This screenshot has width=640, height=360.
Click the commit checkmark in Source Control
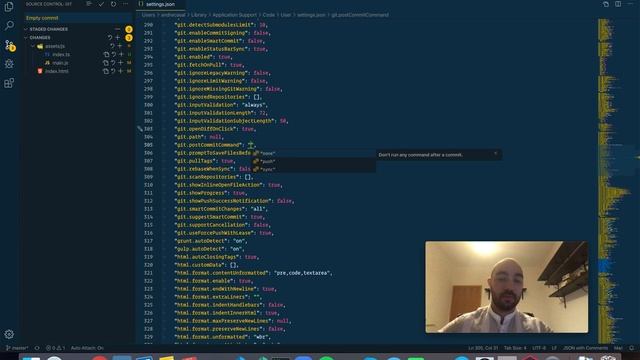pos(101,4)
